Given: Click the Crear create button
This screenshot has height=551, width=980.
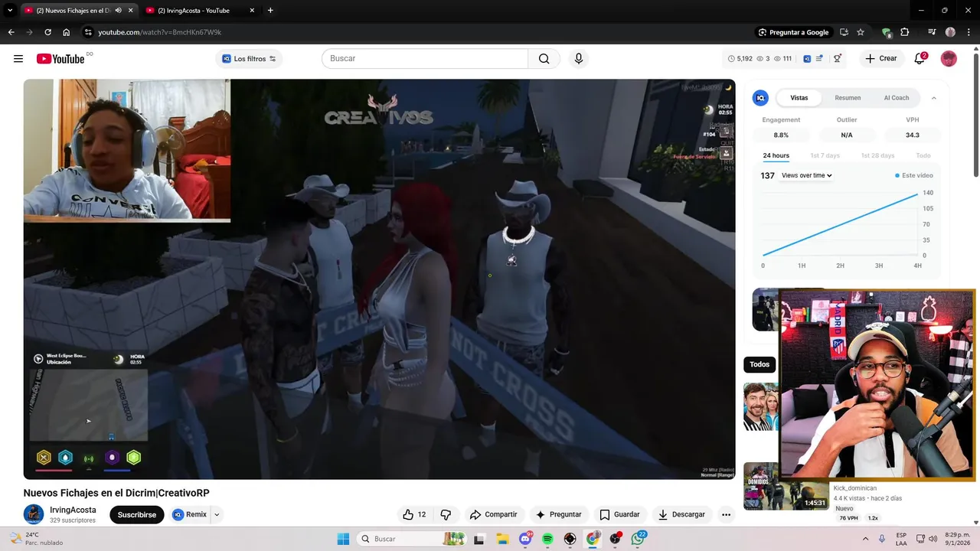Looking at the screenshot, I should 880,58.
